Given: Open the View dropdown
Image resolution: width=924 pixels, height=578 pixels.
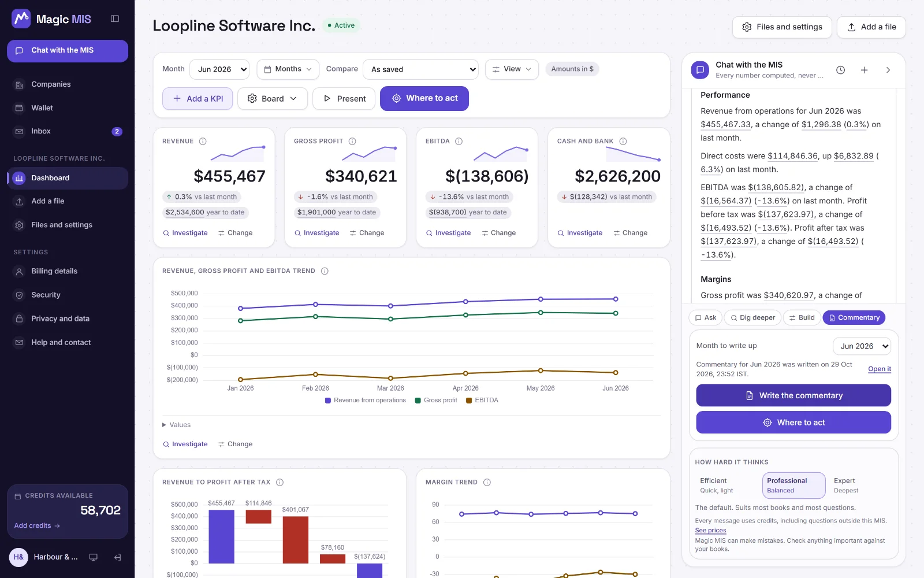Looking at the screenshot, I should point(512,69).
